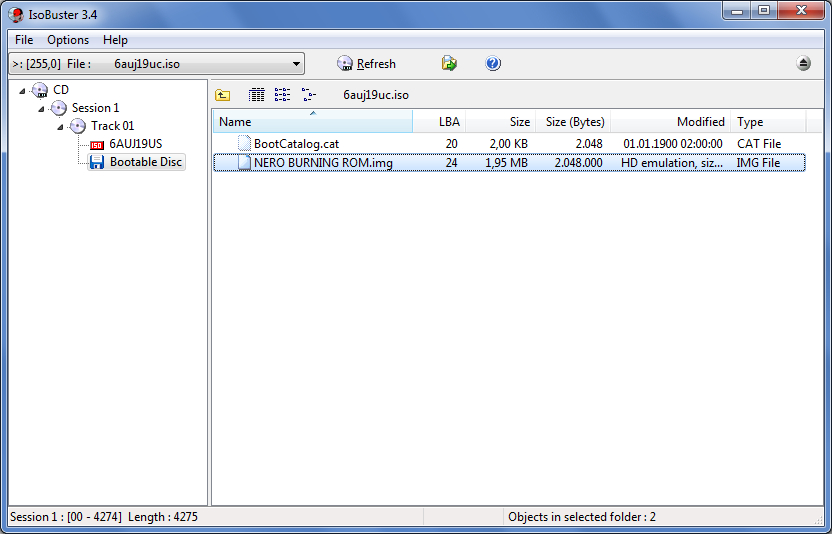Click the go up one folder icon

click(x=223, y=95)
